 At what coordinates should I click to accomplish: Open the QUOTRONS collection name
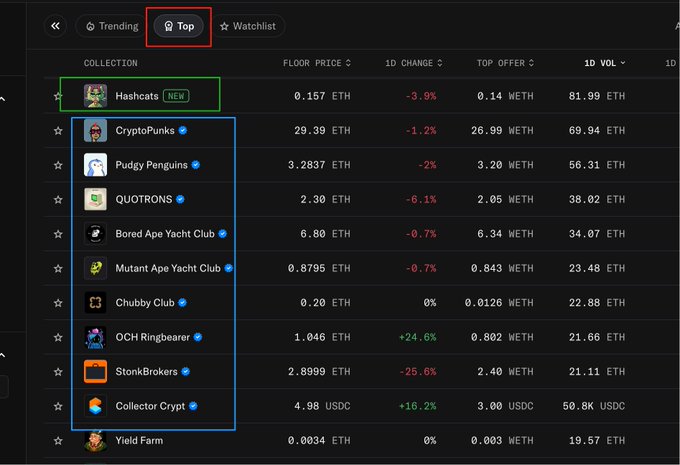[x=144, y=200]
